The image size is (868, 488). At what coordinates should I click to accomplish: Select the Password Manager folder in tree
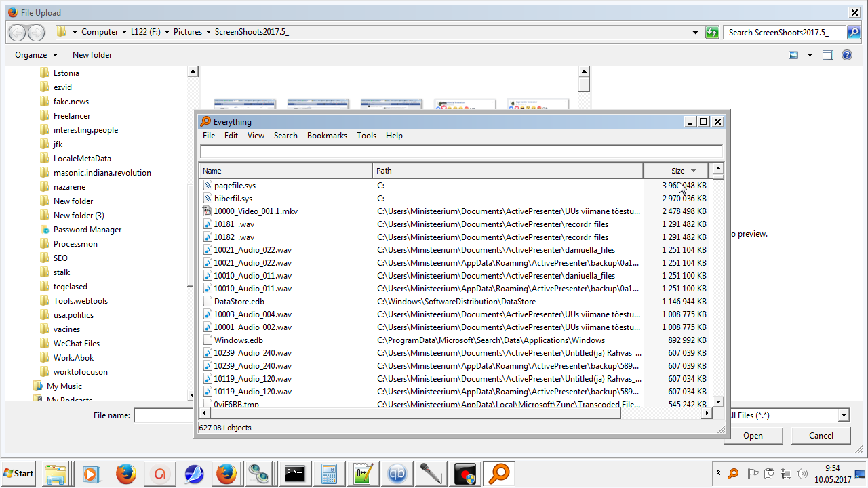pos(87,230)
